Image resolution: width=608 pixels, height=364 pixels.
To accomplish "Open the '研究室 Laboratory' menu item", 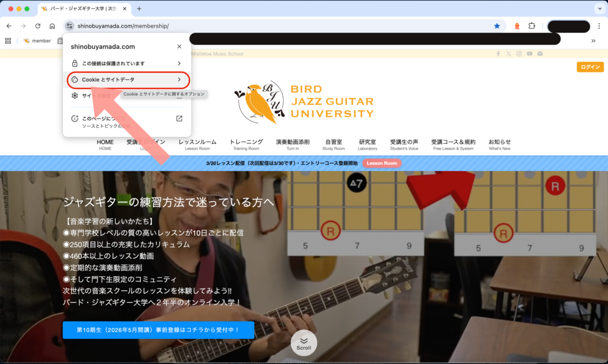I will click(367, 145).
